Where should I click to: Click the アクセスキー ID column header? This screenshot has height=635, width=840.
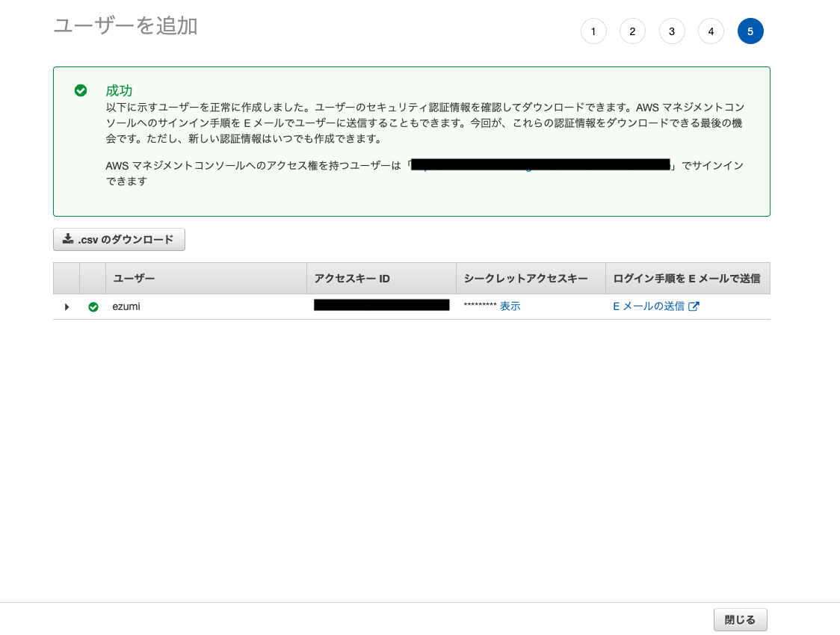(352, 279)
